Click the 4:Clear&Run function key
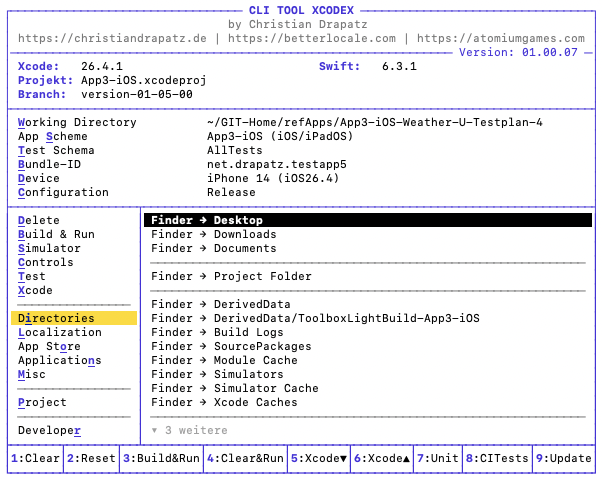This screenshot has width=602, height=479. pos(245,458)
